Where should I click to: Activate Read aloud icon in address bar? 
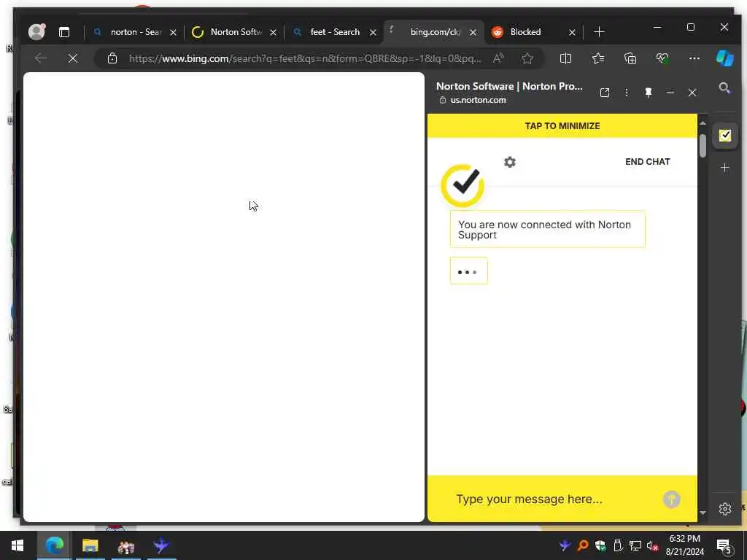(498, 58)
